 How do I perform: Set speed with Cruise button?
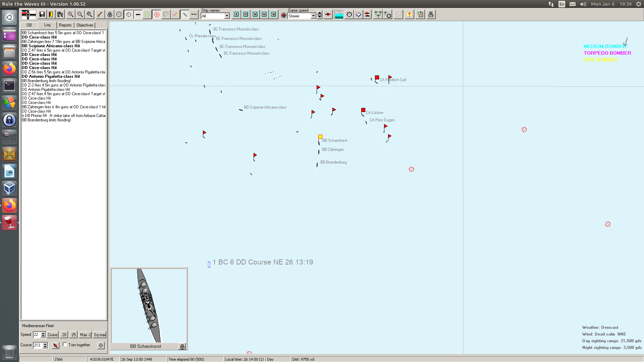[x=53, y=335]
